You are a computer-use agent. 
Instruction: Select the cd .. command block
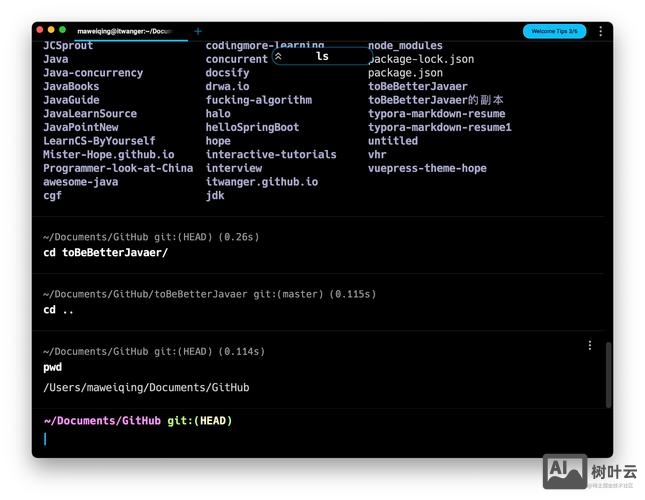tap(58, 310)
